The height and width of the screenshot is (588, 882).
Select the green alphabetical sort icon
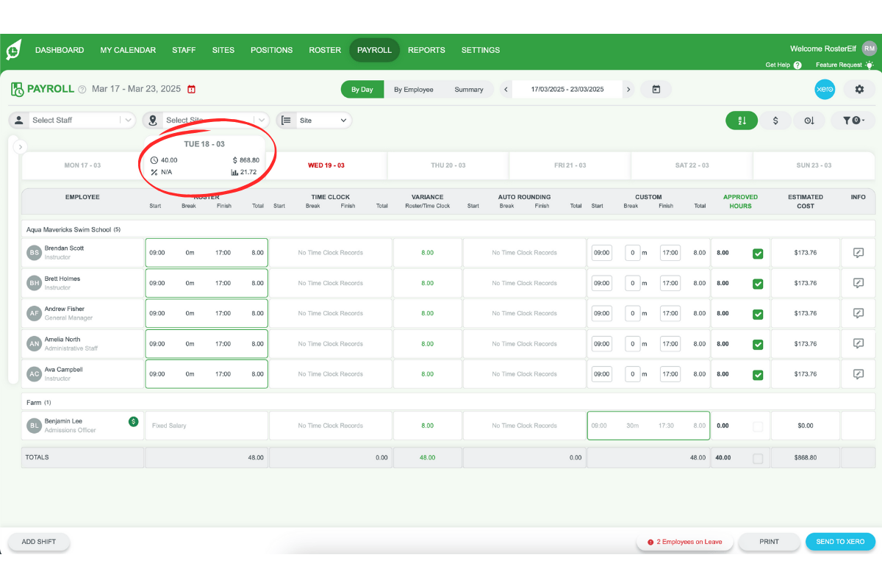click(x=741, y=120)
